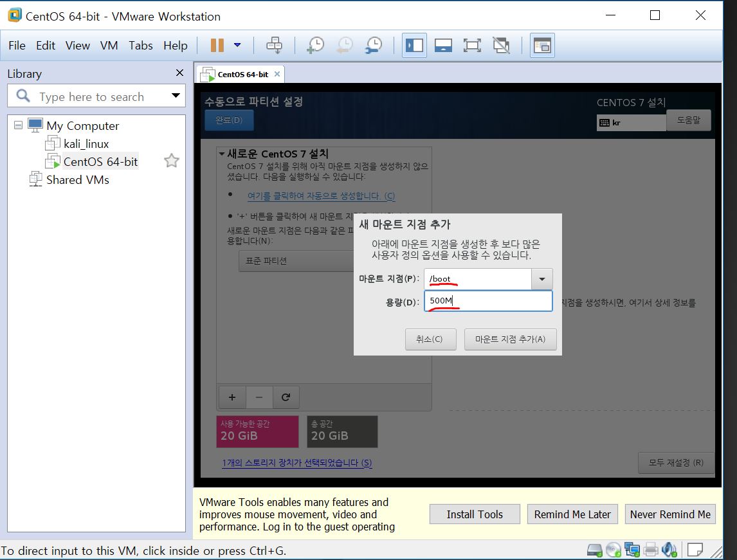This screenshot has height=560, width=737.
Task: Click the kr keyboard layout indicator
Action: point(631,123)
